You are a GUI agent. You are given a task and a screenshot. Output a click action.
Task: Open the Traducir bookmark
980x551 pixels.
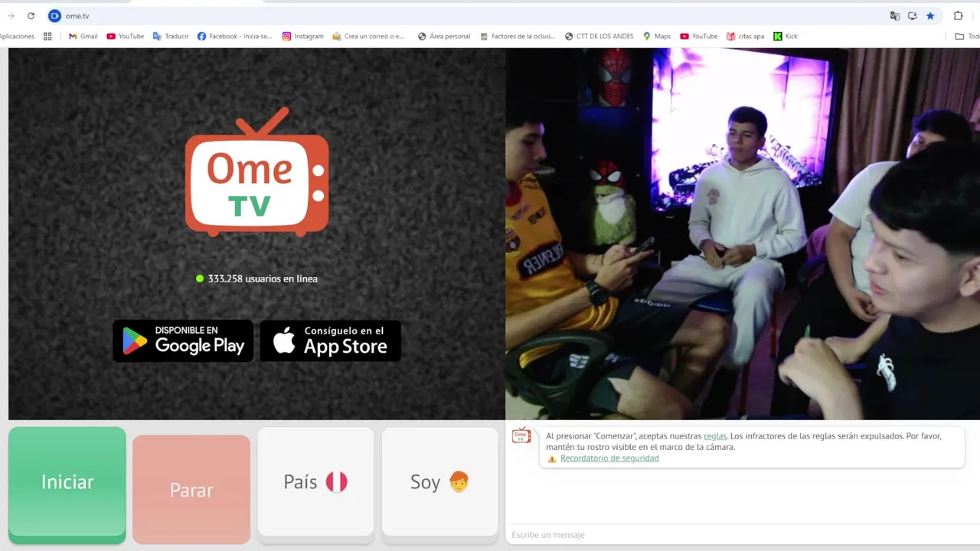tap(171, 36)
